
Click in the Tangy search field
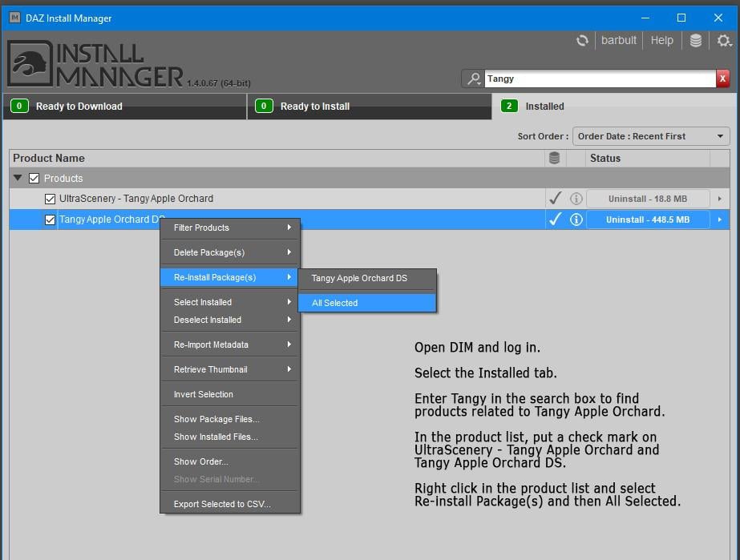pos(600,79)
